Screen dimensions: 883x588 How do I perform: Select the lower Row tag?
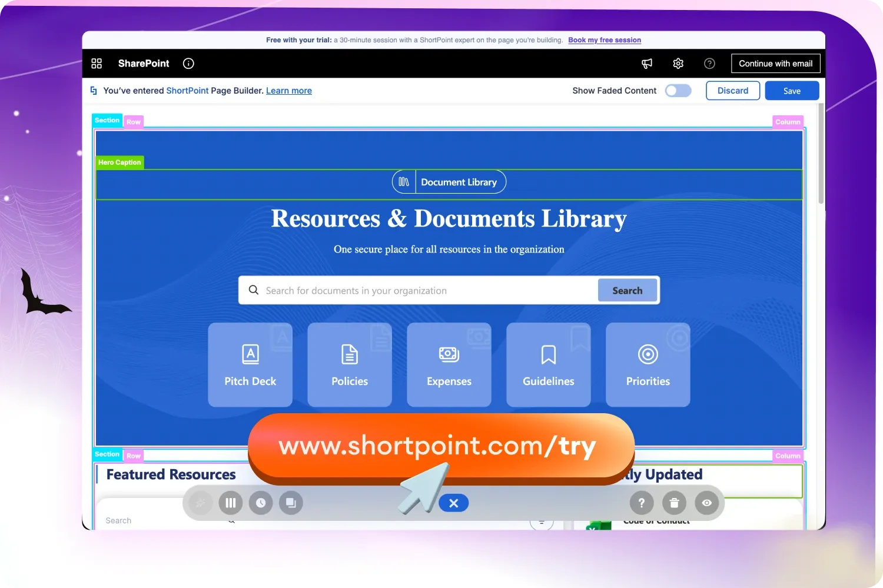click(x=134, y=456)
